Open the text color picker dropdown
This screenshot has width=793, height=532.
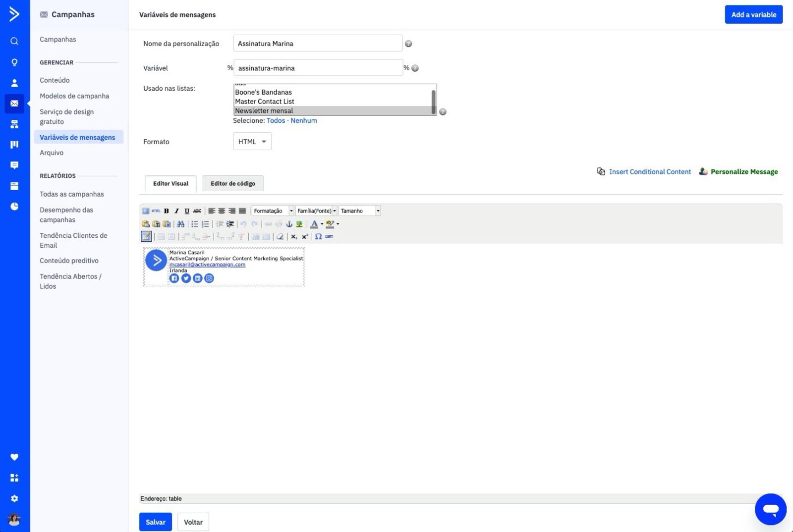tap(323, 224)
